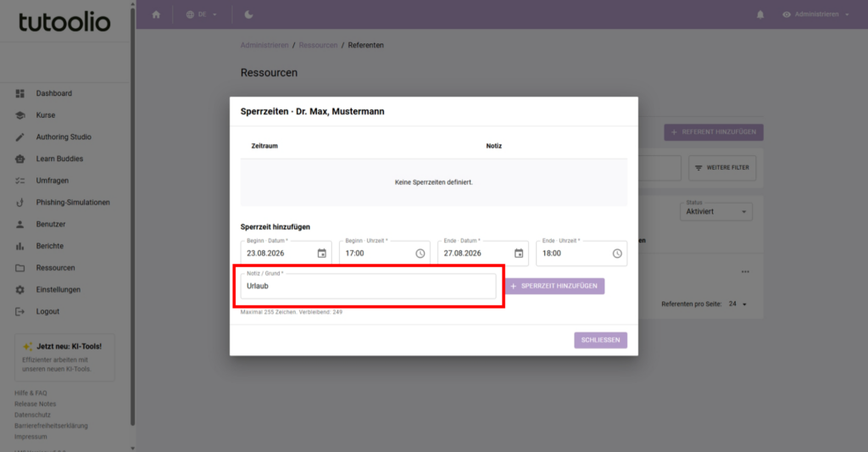Click the sidebar scroll down arrow
Screen dimensions: 868x452
pos(132,448)
